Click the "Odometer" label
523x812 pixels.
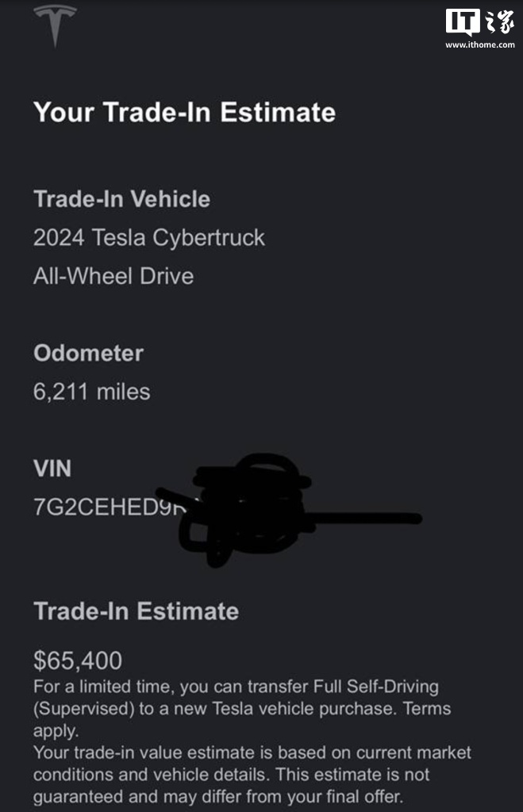click(88, 353)
